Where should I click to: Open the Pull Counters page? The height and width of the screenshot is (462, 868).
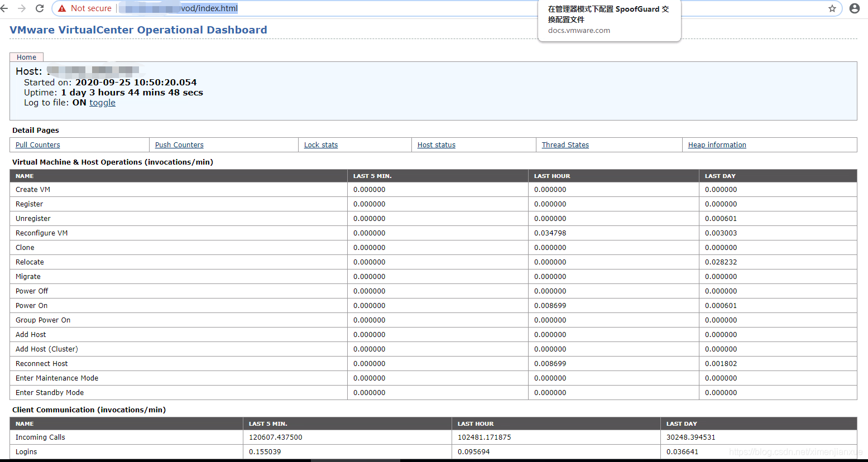[x=37, y=145]
